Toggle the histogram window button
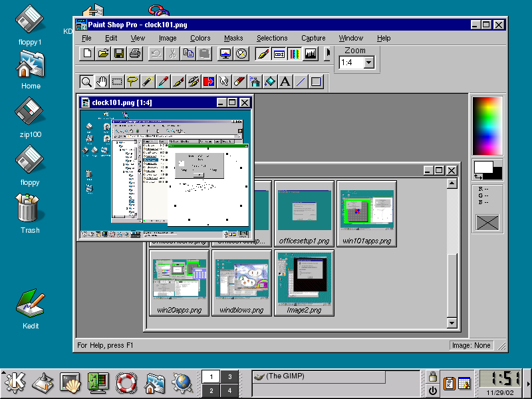532x399 pixels. [311, 54]
